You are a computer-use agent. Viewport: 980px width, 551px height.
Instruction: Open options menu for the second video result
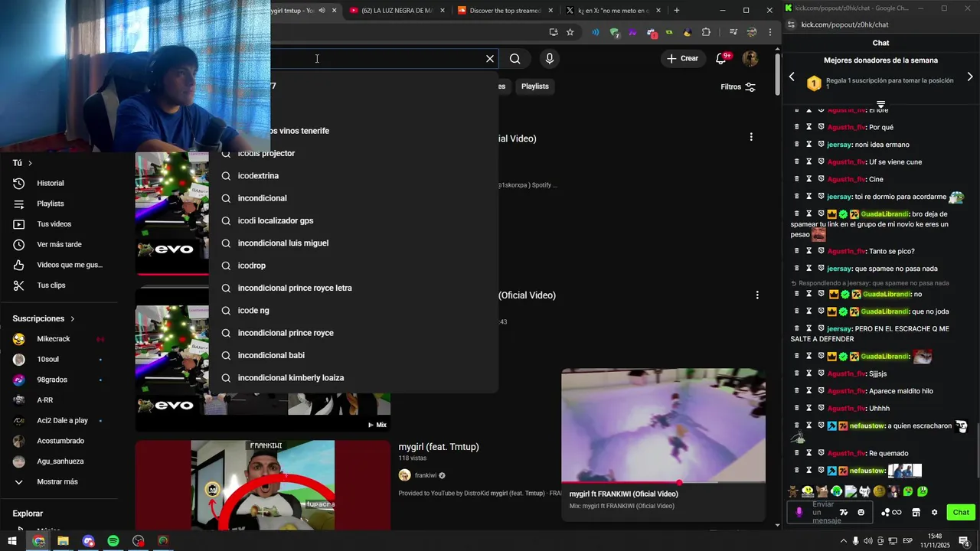(x=757, y=295)
